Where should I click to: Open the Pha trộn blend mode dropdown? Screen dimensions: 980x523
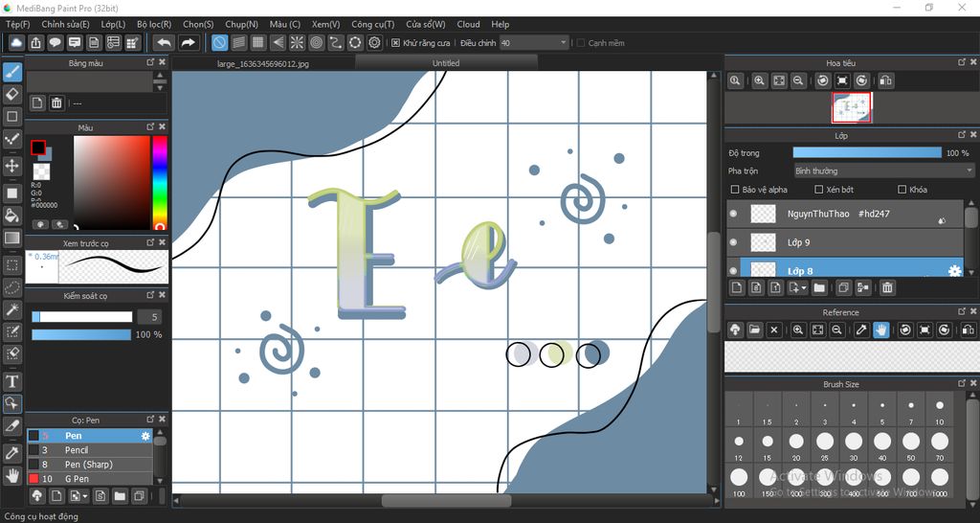coord(883,171)
